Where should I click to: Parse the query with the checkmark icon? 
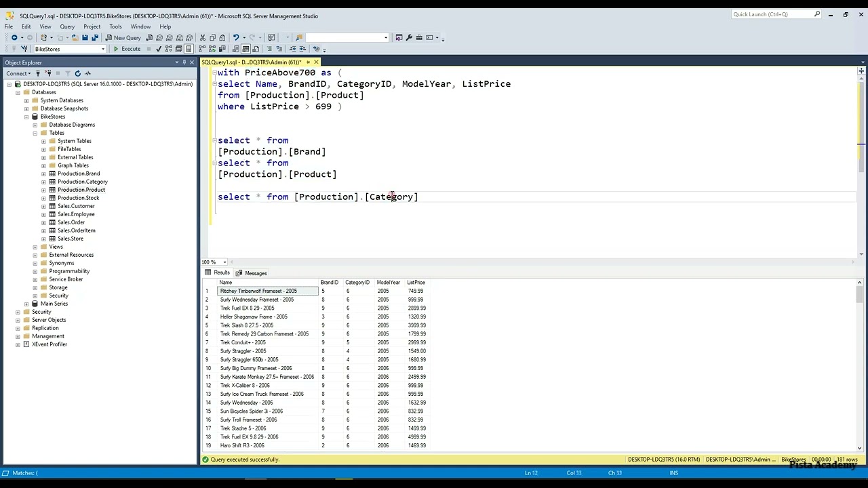[x=159, y=49]
